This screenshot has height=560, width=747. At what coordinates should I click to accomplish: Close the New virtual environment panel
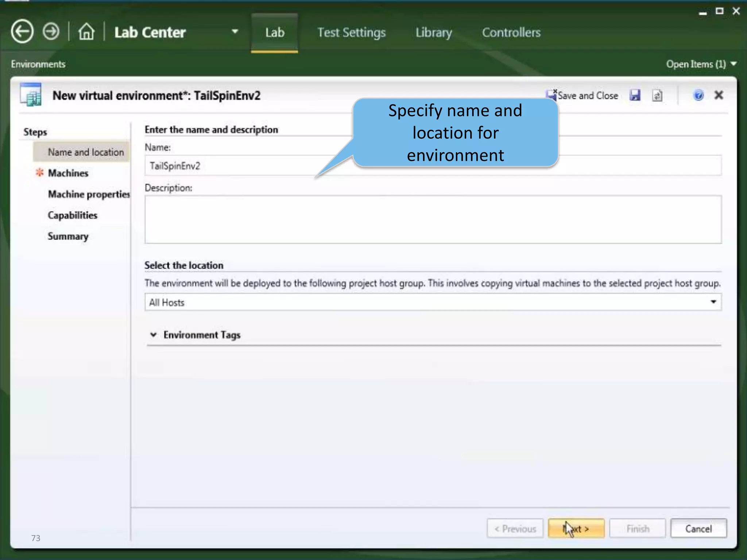click(x=719, y=96)
